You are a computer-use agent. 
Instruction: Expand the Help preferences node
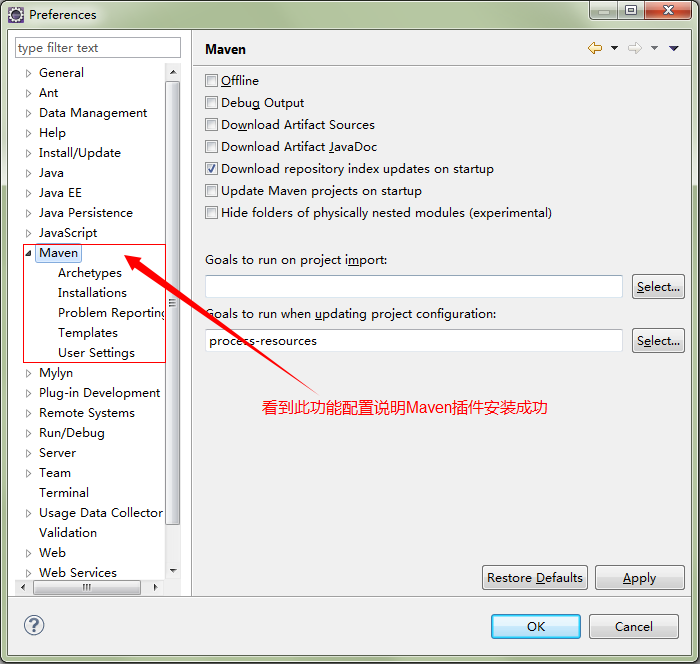coord(29,133)
